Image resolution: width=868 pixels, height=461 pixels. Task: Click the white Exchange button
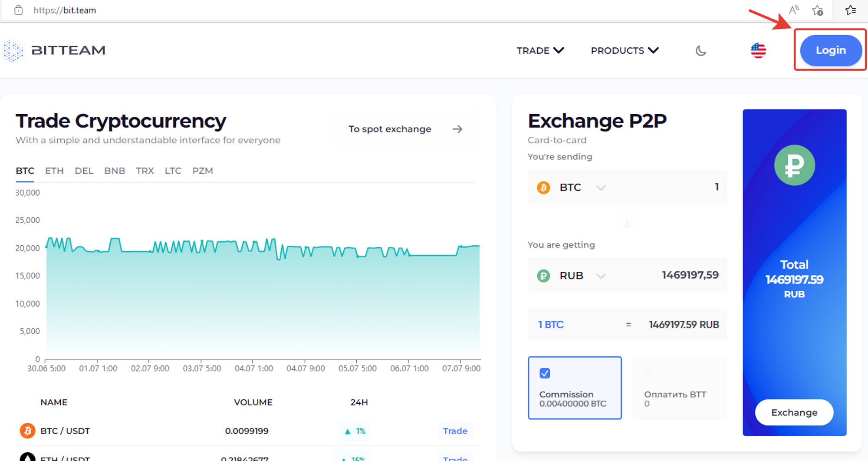(794, 412)
